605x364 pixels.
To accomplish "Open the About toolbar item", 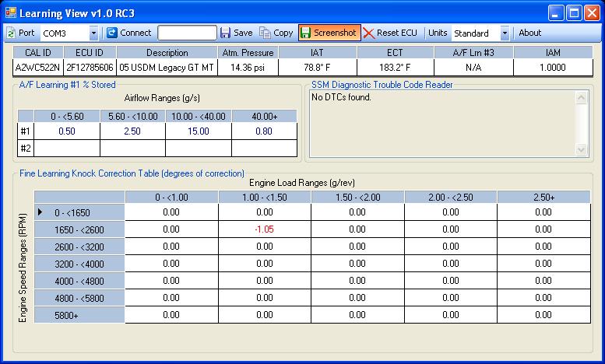I will (x=529, y=33).
